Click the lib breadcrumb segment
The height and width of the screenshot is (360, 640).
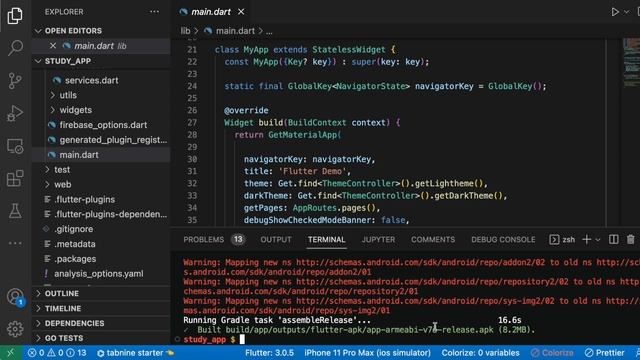(185, 31)
